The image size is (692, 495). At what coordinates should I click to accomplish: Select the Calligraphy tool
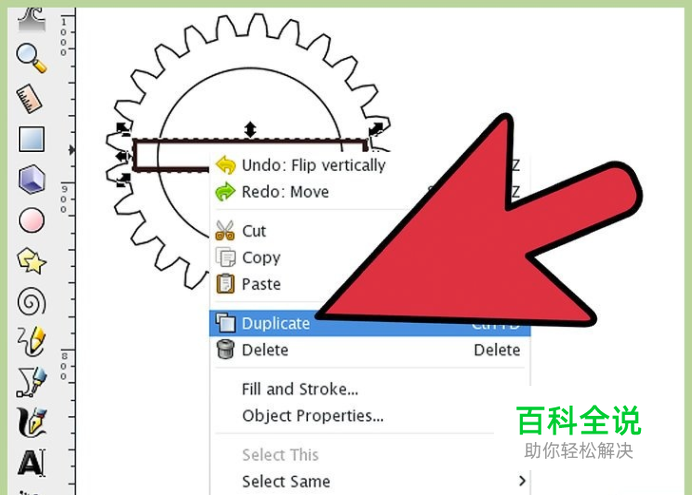point(32,422)
